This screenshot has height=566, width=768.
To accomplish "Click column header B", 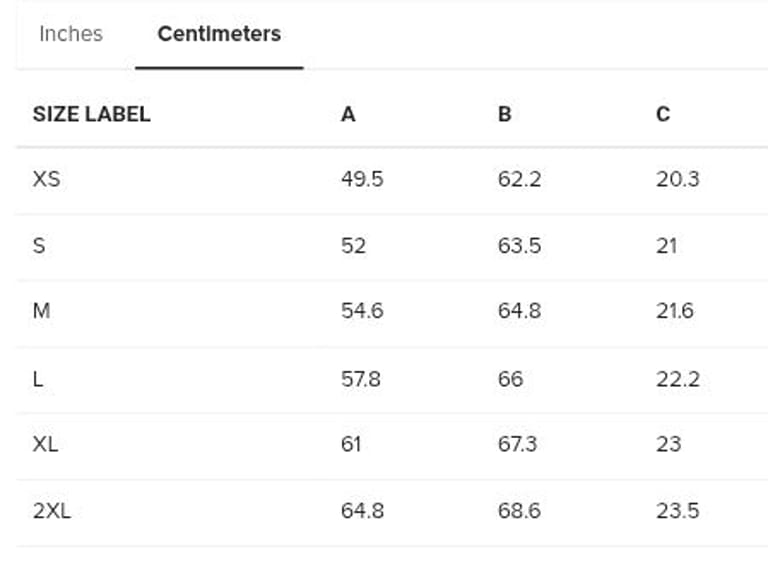I will click(504, 114).
